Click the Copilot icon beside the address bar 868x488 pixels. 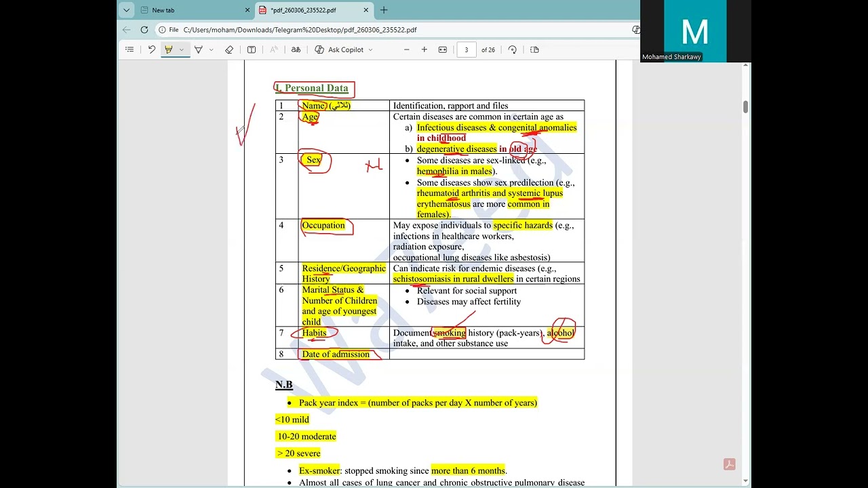pos(635,30)
